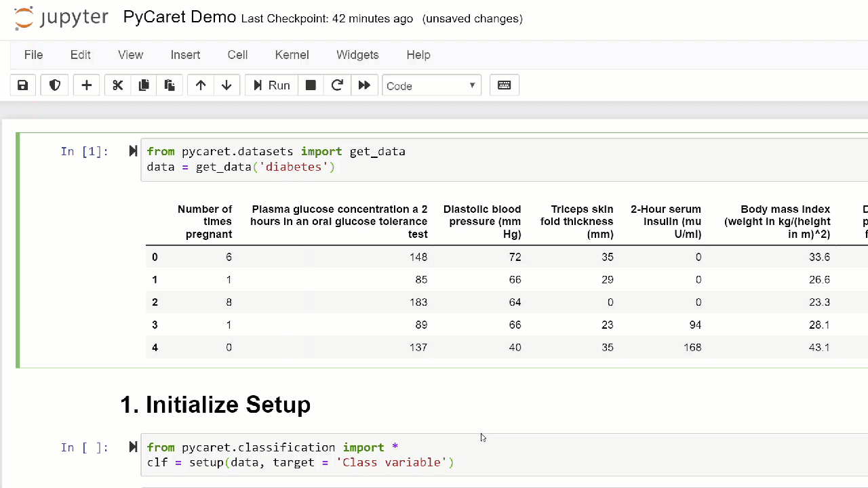This screenshot has height=488, width=868.
Task: Insert cell below with plus icon
Action: pyautogui.click(x=87, y=85)
